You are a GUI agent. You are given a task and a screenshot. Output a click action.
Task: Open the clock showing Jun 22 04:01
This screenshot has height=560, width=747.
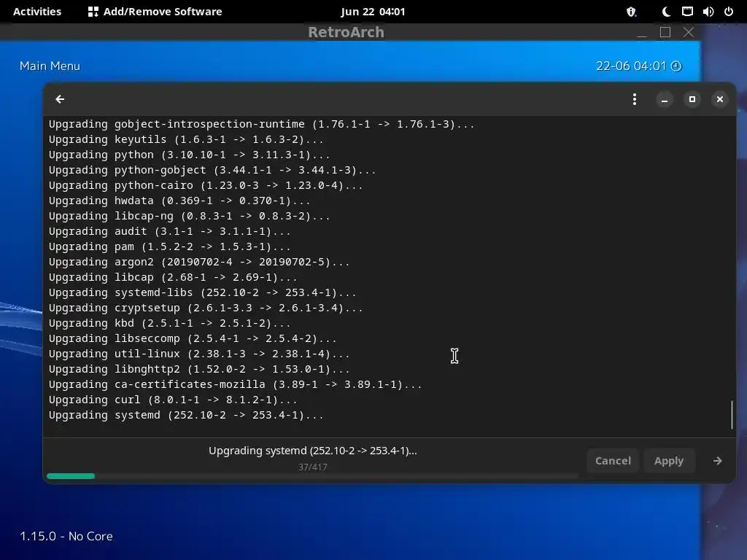[373, 12]
